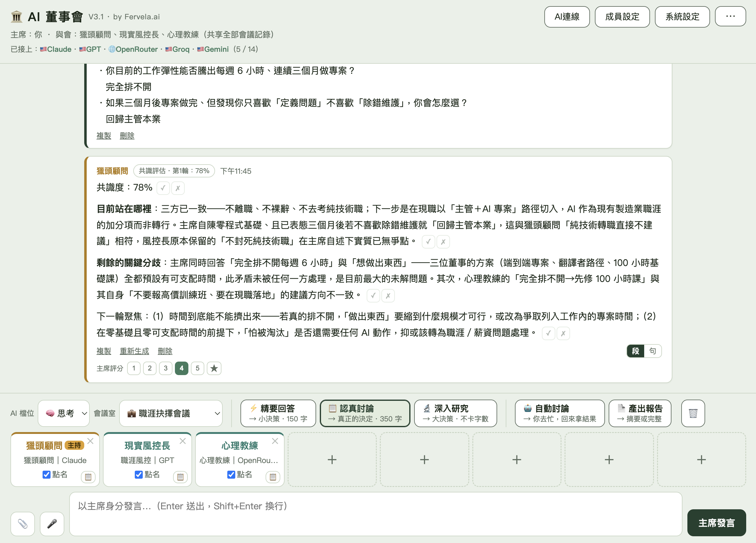Viewport: 756px width, 543px height.
Task: Open AI 檔位 思考 dropdown
Action: pos(64,413)
